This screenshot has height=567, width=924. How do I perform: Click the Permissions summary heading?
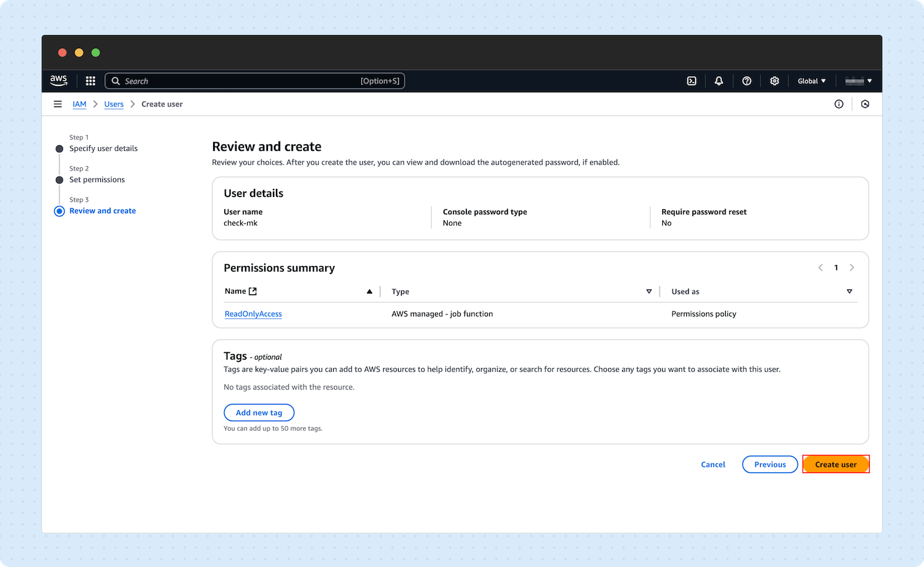[x=279, y=268]
